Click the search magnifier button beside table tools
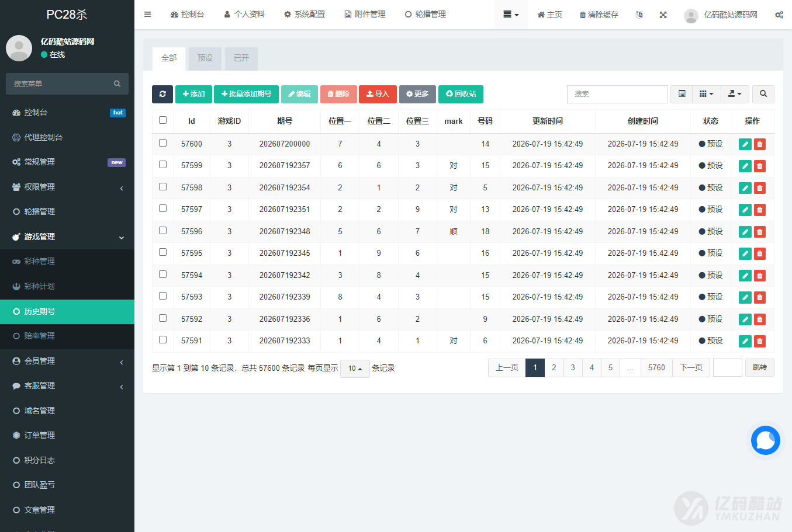This screenshot has height=532, width=792. tap(763, 94)
